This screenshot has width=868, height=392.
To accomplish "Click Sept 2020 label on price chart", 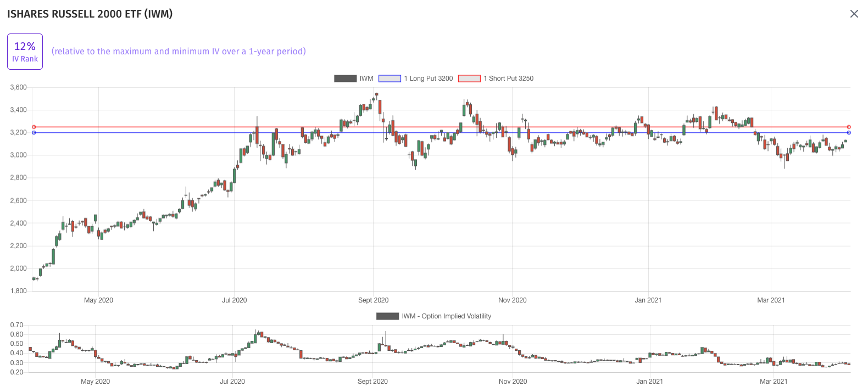I will (x=373, y=300).
